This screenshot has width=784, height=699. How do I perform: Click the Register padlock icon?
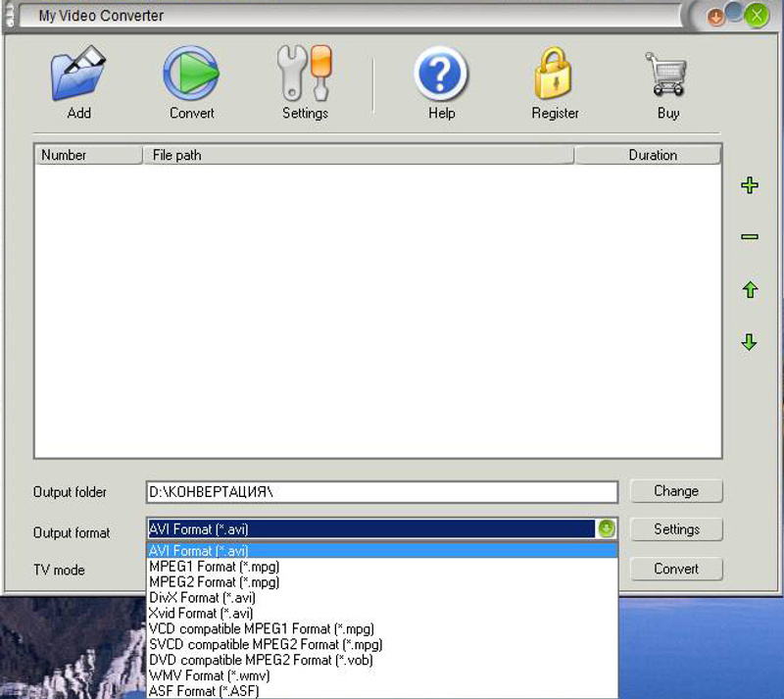(x=555, y=75)
